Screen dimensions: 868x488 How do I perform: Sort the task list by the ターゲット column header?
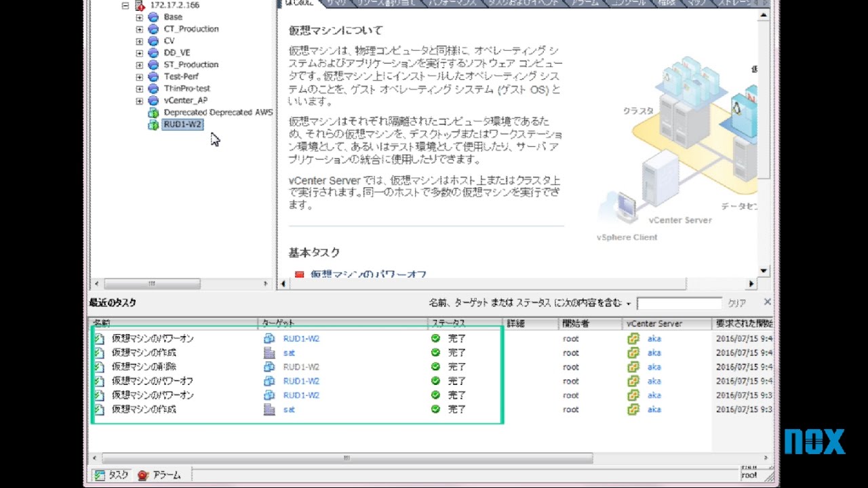[x=342, y=323]
